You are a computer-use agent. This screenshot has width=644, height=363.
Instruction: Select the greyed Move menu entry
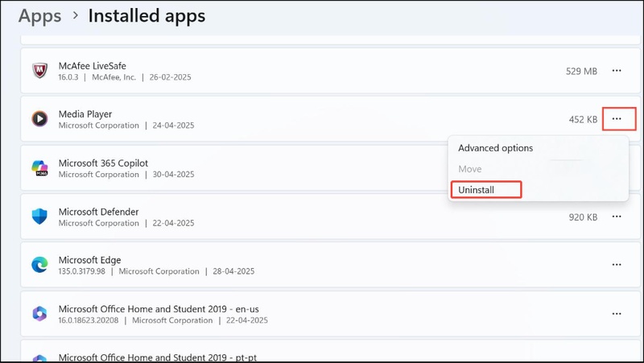click(x=470, y=169)
